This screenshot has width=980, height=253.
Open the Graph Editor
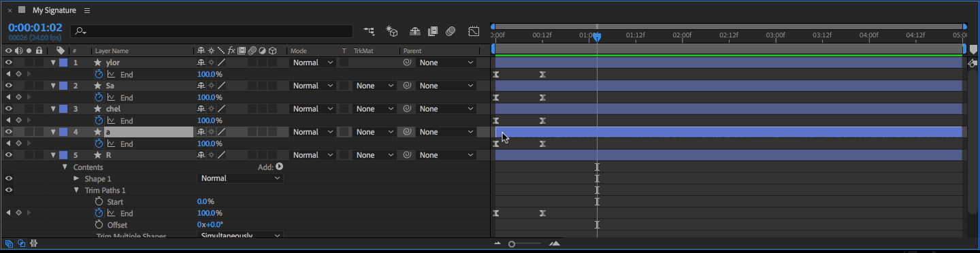(474, 31)
